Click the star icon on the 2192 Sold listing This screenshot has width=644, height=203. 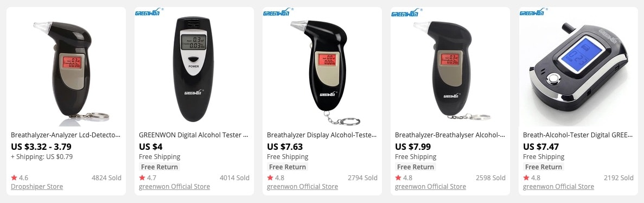coord(526,177)
